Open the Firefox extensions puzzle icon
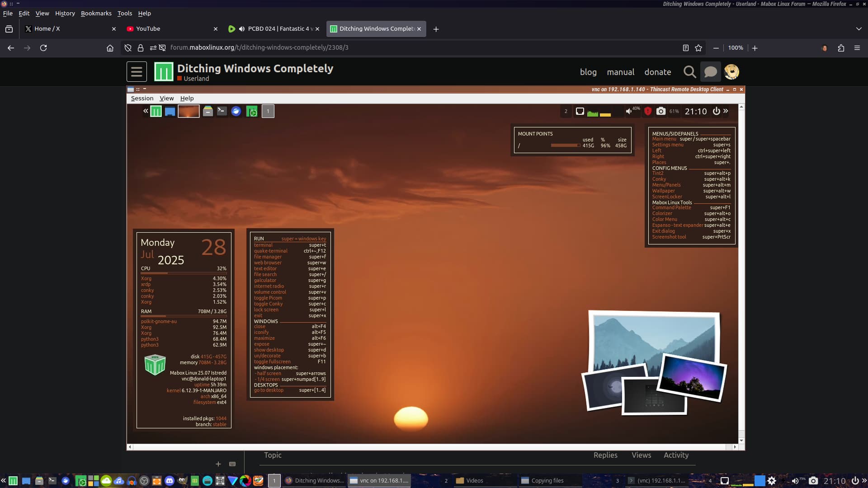The height and width of the screenshot is (488, 868). [841, 48]
